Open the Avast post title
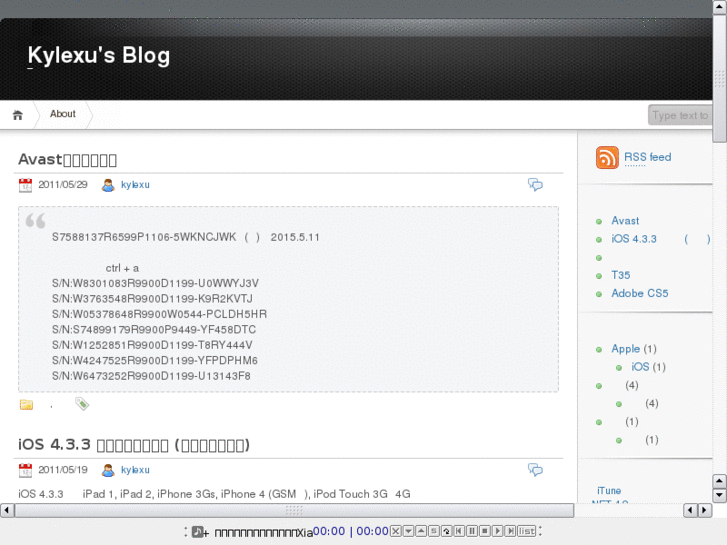 (67, 160)
